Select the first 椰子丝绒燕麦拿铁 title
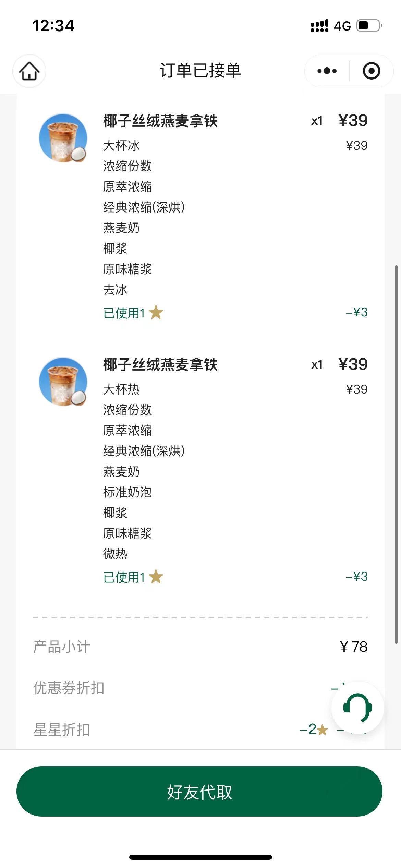This screenshot has height=868, width=401. click(160, 121)
